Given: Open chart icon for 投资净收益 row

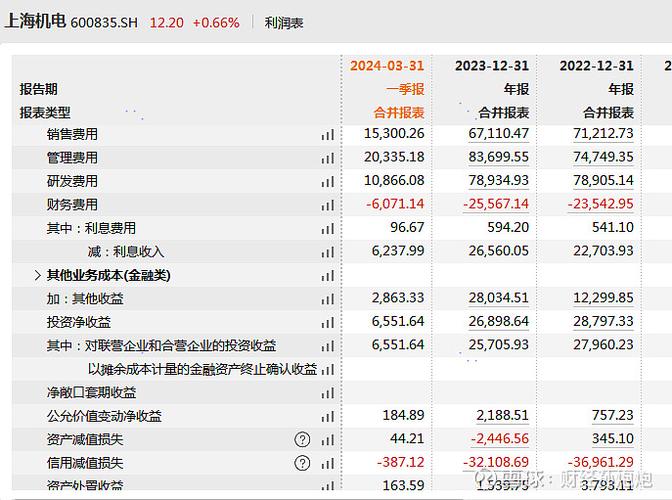Looking at the screenshot, I should 327,323.
